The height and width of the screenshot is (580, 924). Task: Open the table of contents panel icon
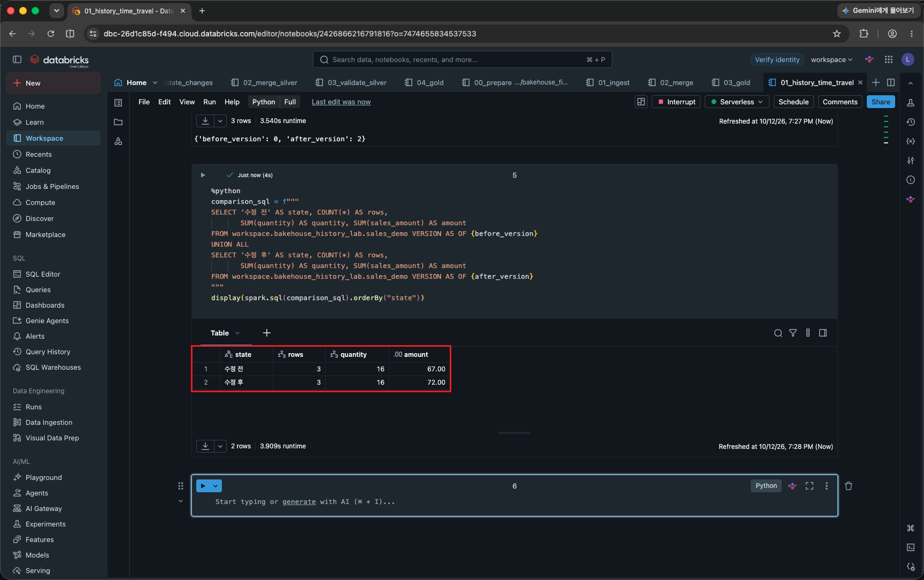click(118, 103)
